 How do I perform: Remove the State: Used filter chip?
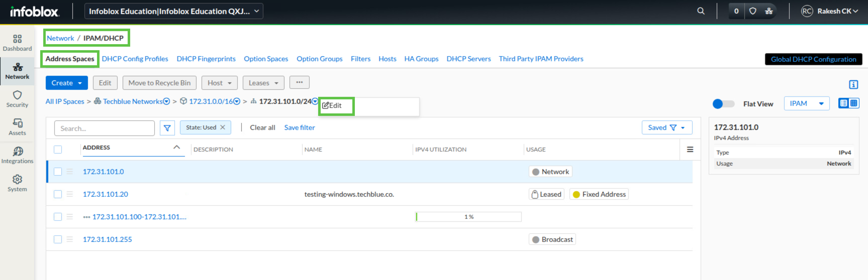click(223, 127)
